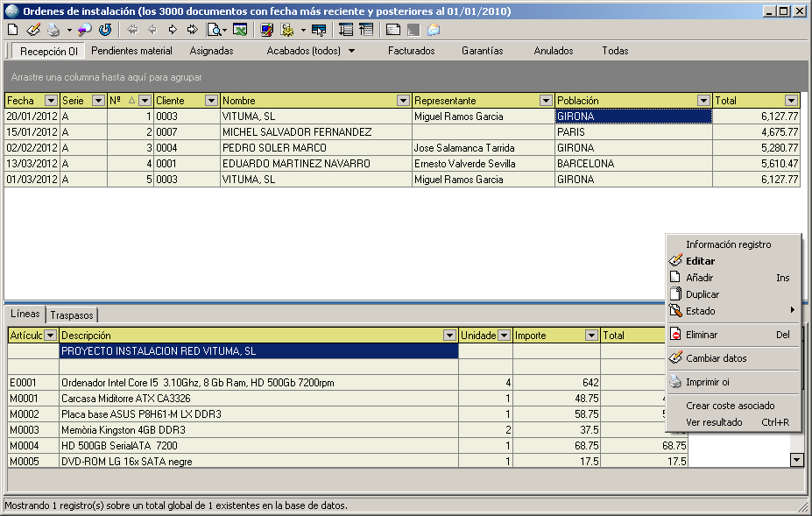Open the printer dropdown arrow
812x516 pixels.
click(x=69, y=30)
